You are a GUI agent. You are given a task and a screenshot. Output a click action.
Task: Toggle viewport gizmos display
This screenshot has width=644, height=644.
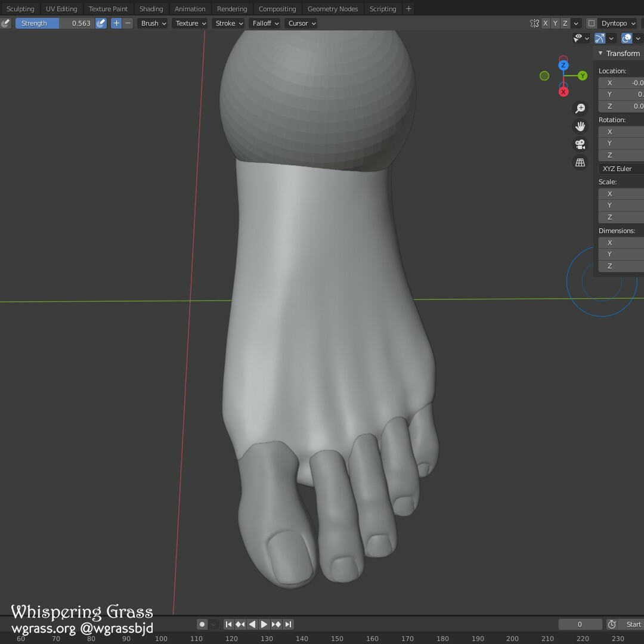click(600, 38)
